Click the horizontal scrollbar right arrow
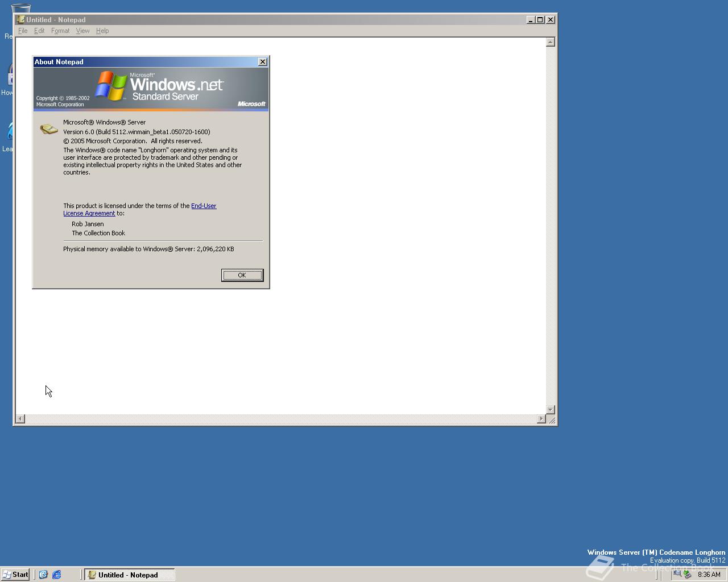 [541, 419]
